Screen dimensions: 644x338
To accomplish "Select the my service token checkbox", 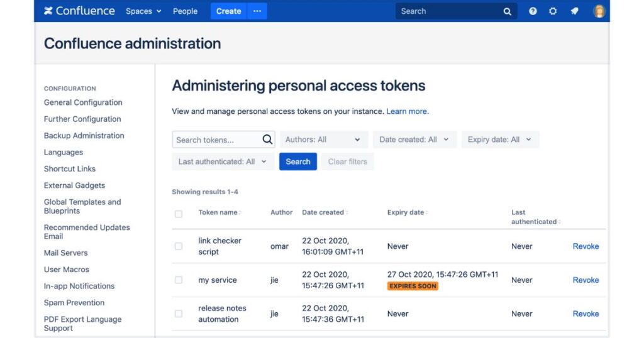I will pyautogui.click(x=179, y=280).
